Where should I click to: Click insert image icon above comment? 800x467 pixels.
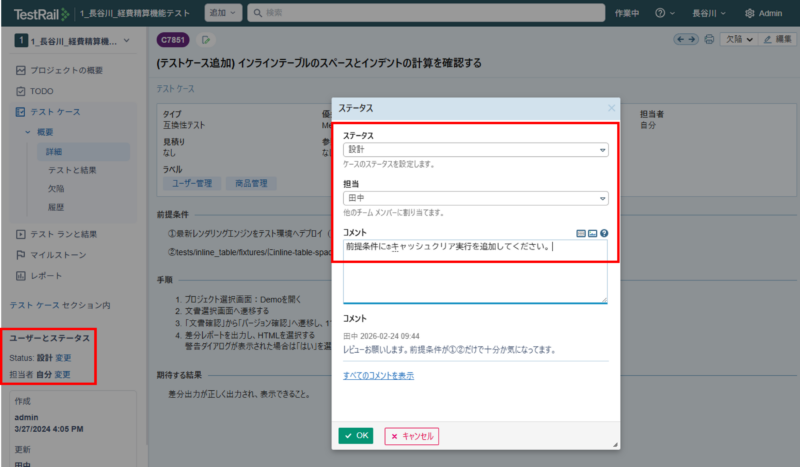pyautogui.click(x=592, y=233)
